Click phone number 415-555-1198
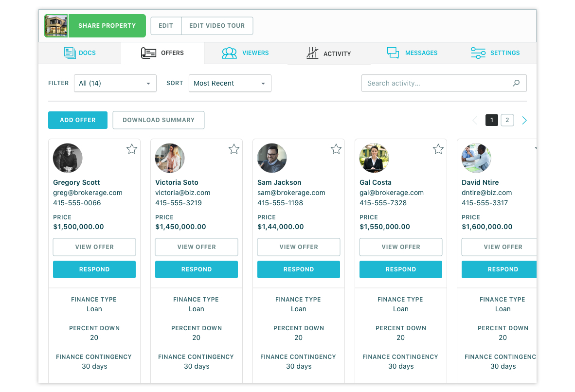 tap(280, 203)
